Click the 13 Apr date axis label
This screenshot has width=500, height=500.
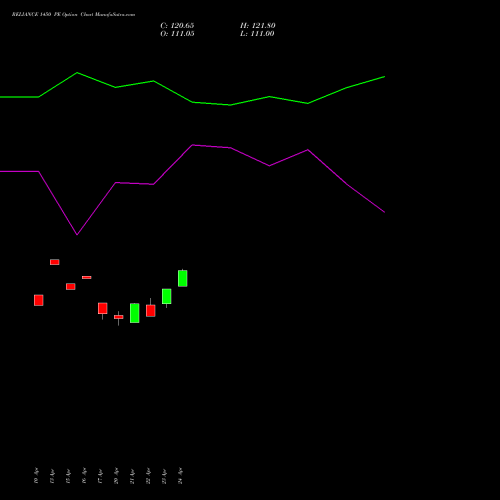[52, 476]
